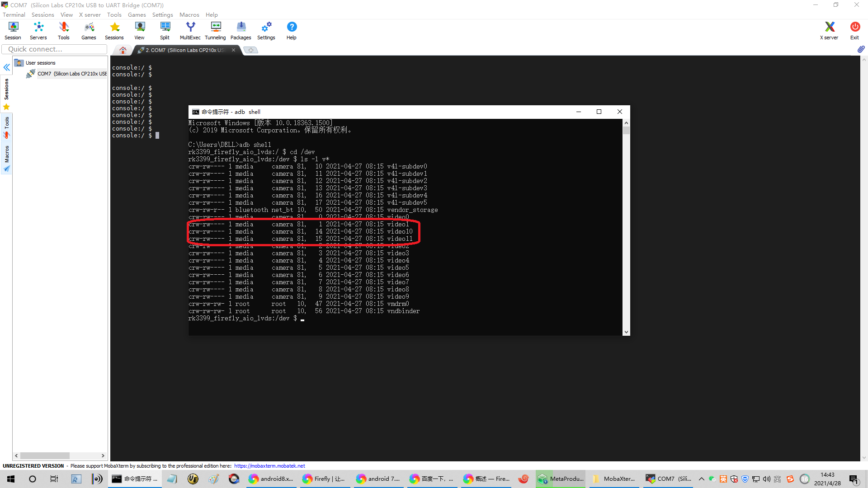The image size is (868, 488).
Task: Open the Macros menu
Action: [x=189, y=14]
